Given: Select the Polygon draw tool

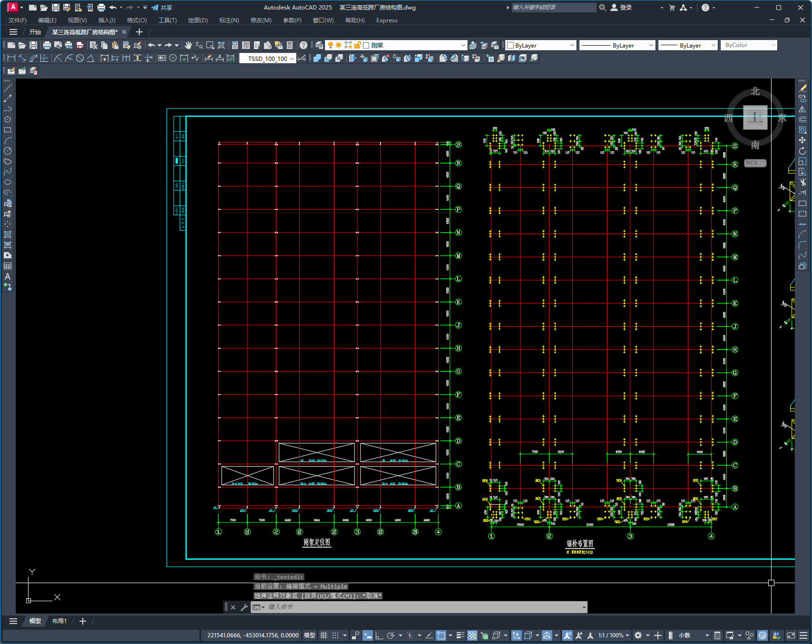Looking at the screenshot, I should 8,119.
